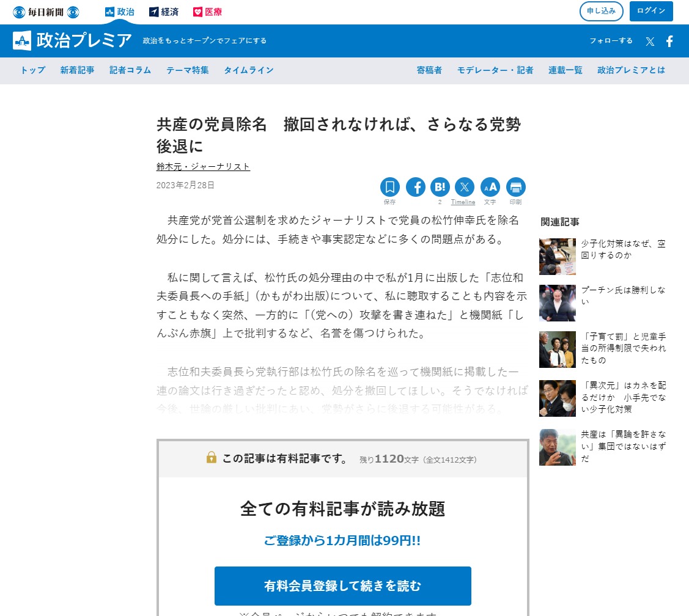
Task: Open the Facebook page in header
Action: click(669, 42)
